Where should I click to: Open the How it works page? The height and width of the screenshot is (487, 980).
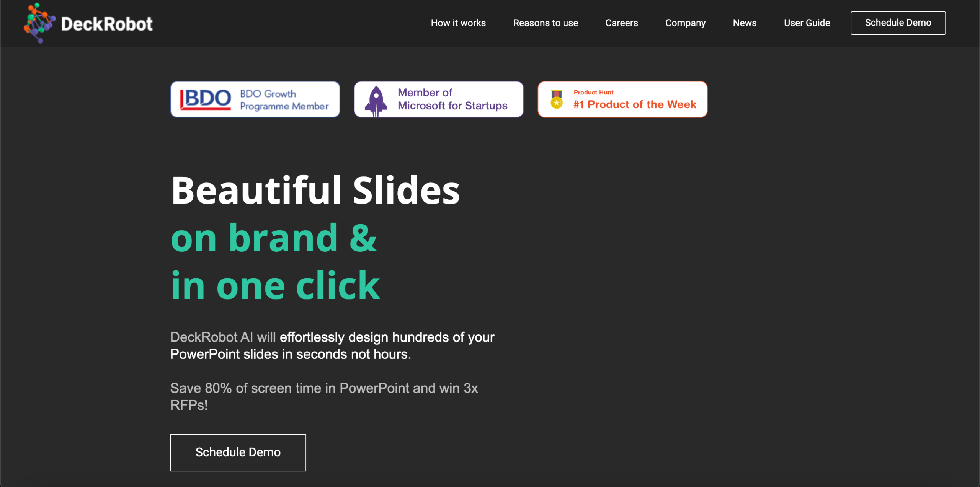point(458,23)
